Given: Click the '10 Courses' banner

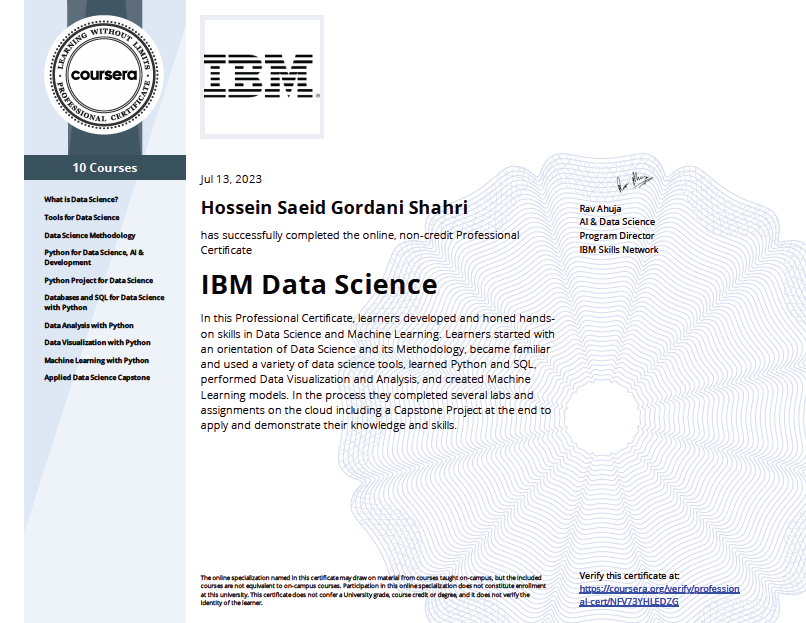Looking at the screenshot, I should pos(105,168).
